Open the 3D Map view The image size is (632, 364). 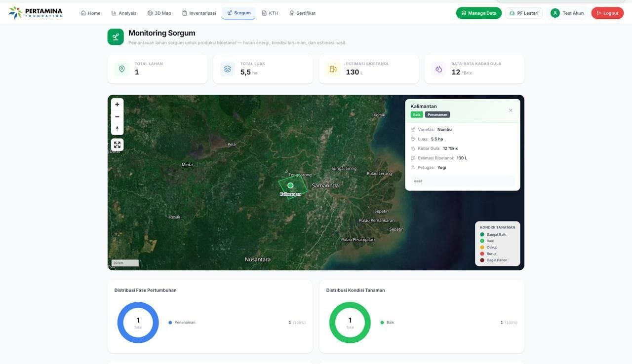pyautogui.click(x=159, y=13)
